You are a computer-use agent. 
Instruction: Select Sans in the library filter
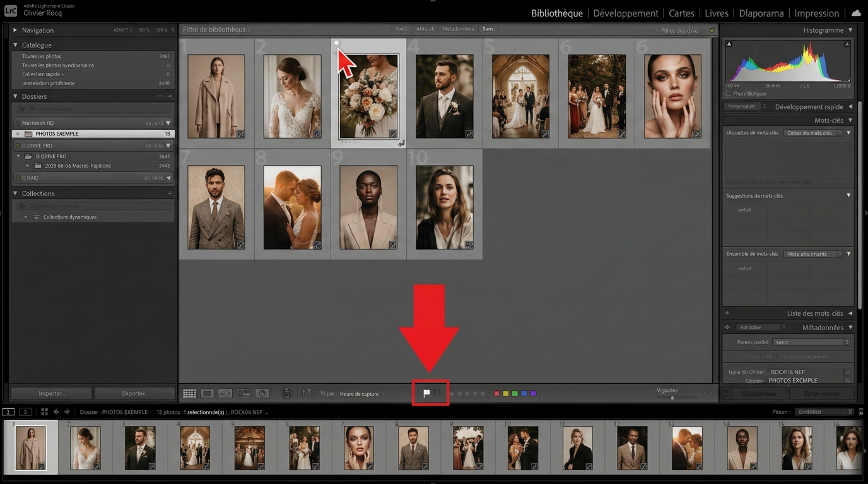488,29
